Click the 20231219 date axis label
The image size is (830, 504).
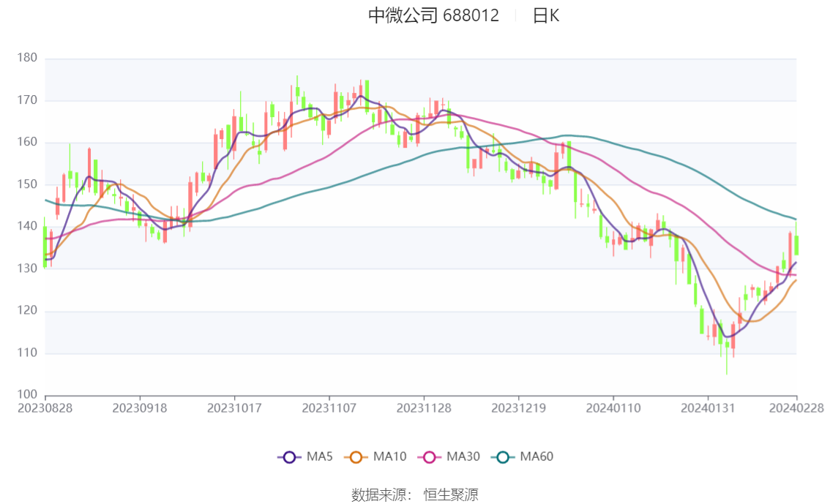point(519,408)
